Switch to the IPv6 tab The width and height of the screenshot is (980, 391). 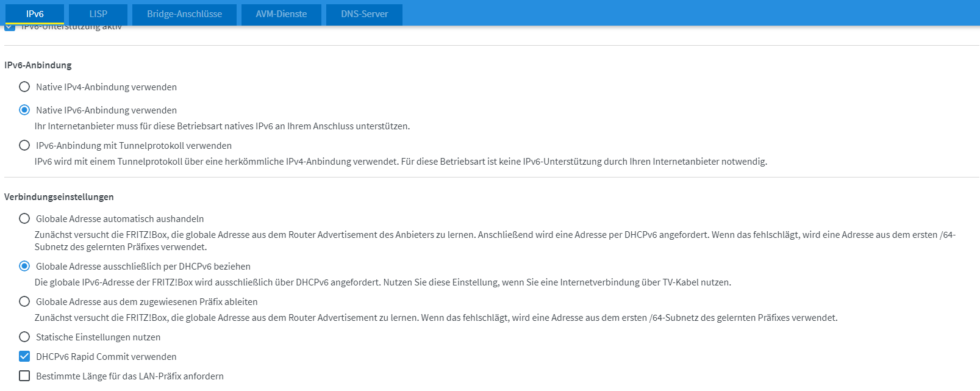tap(35, 14)
